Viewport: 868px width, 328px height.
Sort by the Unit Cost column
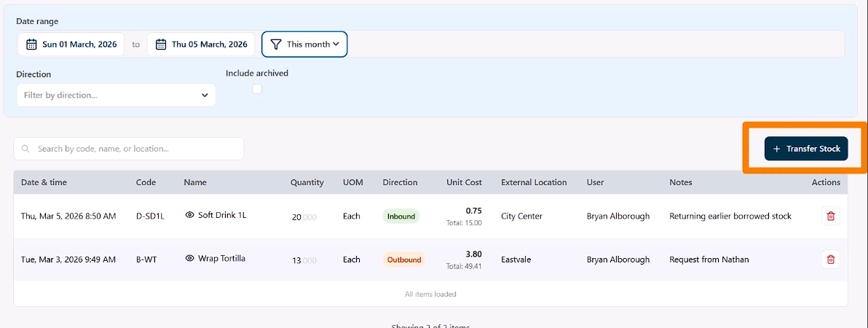click(464, 182)
